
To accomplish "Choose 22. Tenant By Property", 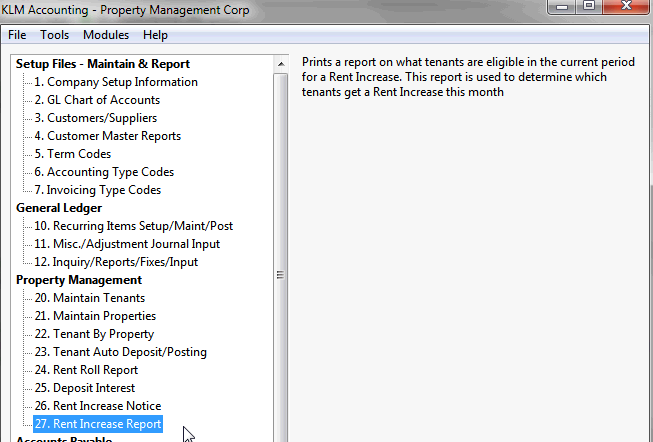I will pyautogui.click(x=94, y=334).
